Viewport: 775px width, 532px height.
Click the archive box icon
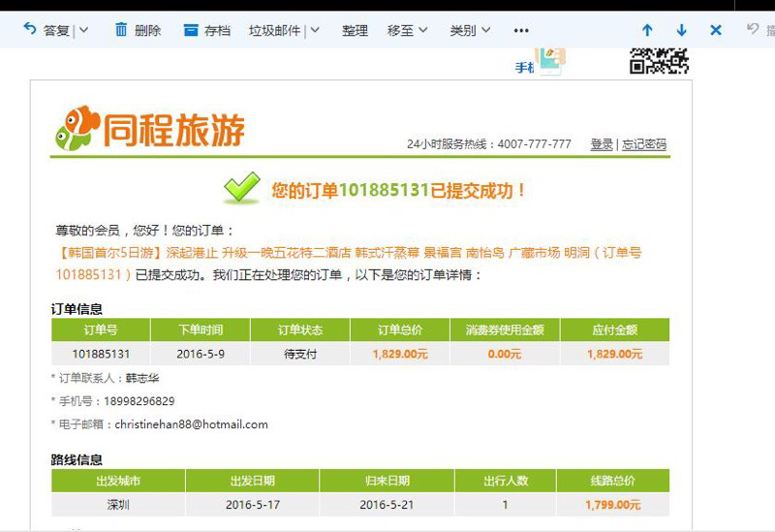click(191, 30)
